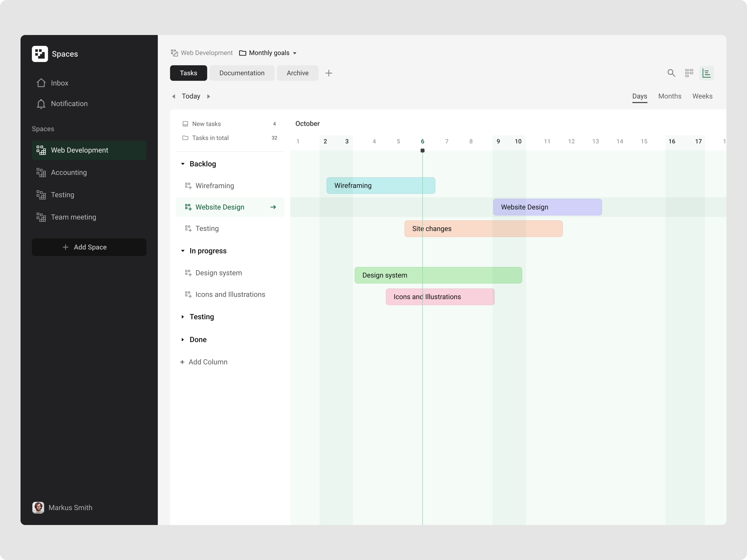Switch to board view via grid icon
This screenshot has height=560, width=747.
(689, 73)
